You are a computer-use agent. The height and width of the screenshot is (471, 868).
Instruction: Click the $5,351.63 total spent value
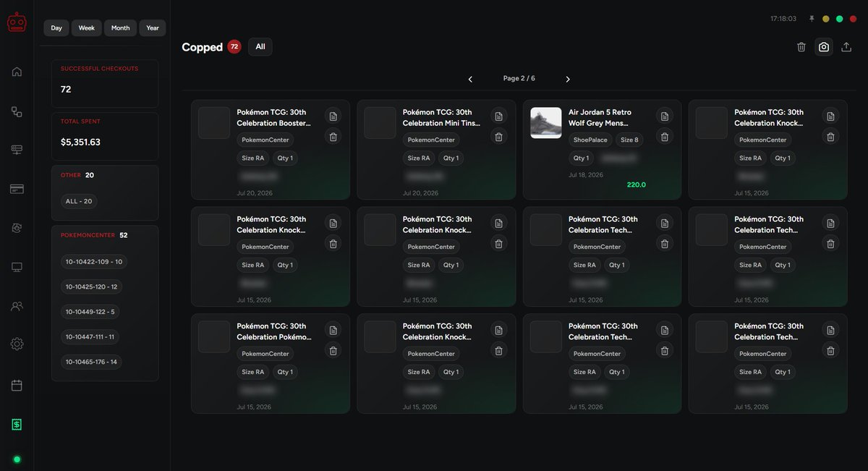[80, 143]
